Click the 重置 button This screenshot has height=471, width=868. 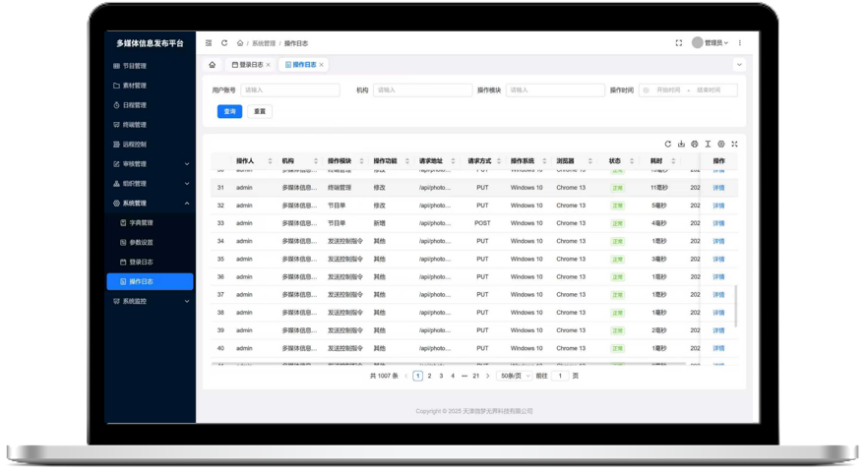pos(260,111)
